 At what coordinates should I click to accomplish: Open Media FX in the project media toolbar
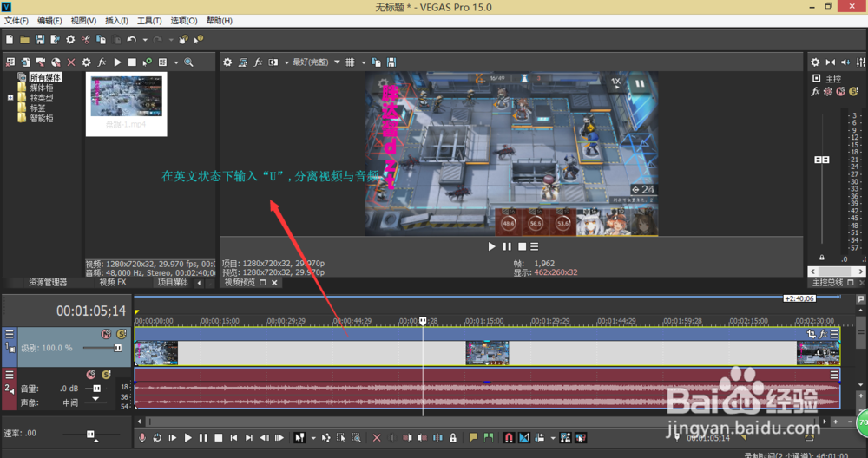point(102,62)
